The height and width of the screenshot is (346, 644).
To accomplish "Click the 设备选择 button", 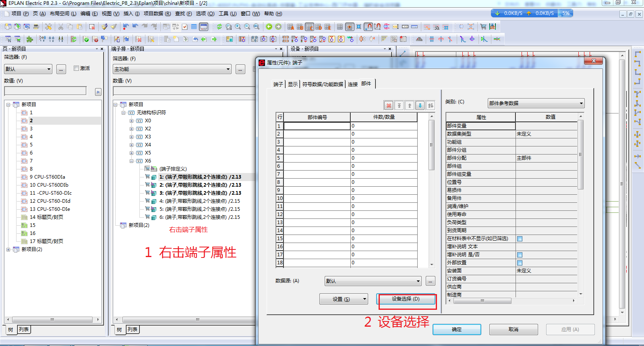I will (x=406, y=299).
